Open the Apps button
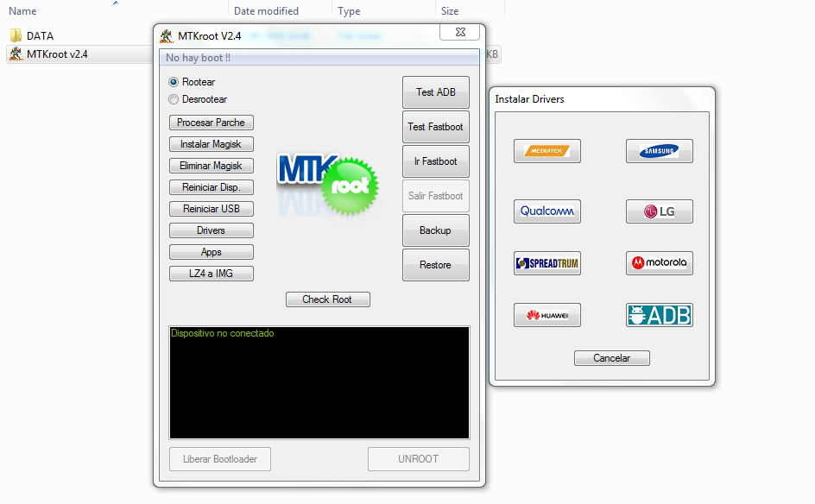 pos(211,252)
